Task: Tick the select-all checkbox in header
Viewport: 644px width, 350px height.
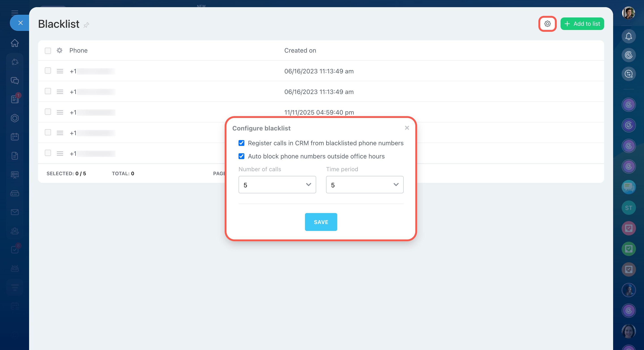Action: tap(48, 51)
